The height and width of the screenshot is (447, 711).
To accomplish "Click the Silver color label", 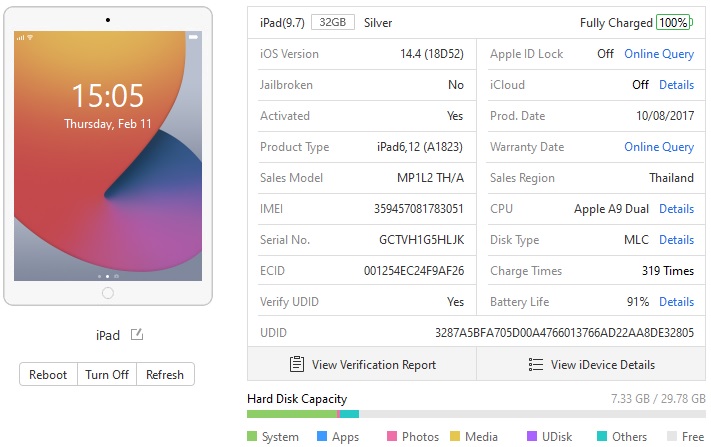I will [x=378, y=23].
